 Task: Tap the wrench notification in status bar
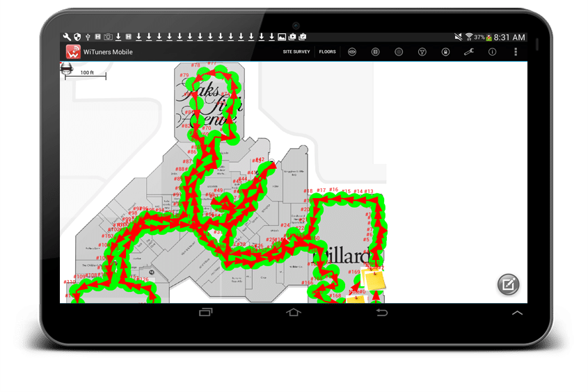67,37
